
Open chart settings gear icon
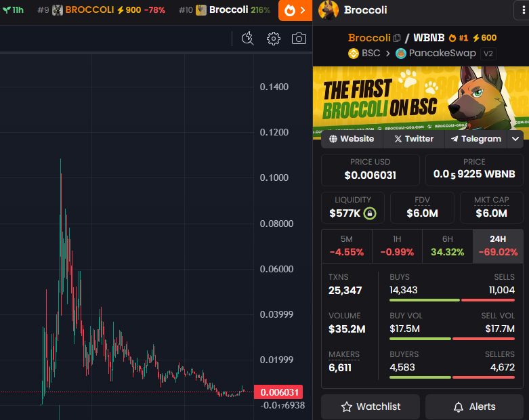click(x=273, y=39)
